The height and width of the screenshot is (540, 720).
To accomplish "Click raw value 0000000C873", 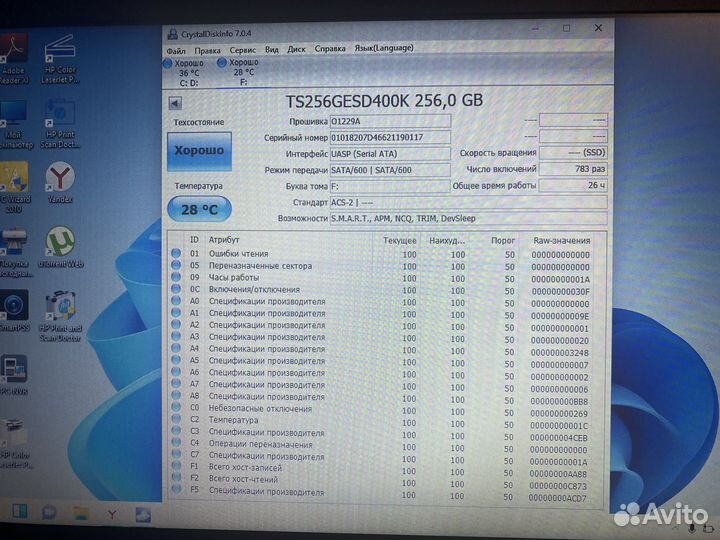I will pyautogui.click(x=558, y=486).
